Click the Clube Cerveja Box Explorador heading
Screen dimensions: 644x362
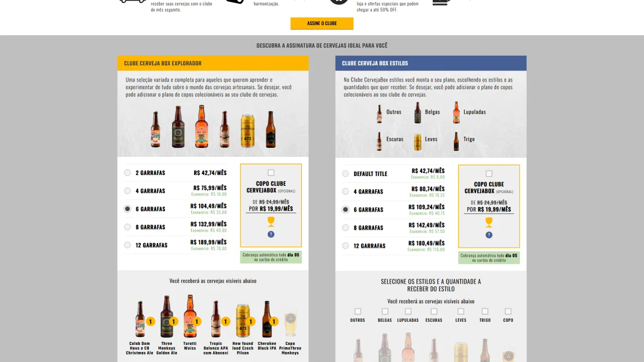pos(163,63)
